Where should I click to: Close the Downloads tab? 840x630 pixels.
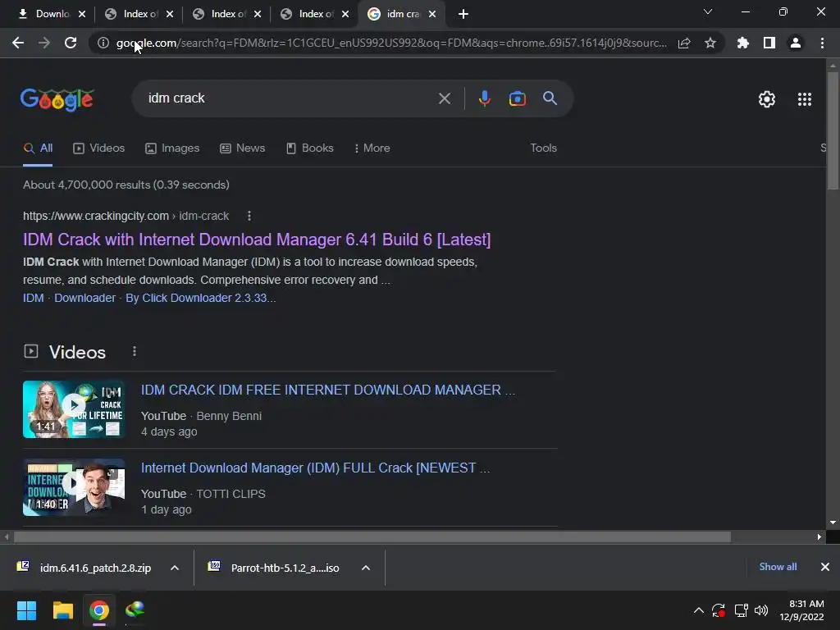82,14
